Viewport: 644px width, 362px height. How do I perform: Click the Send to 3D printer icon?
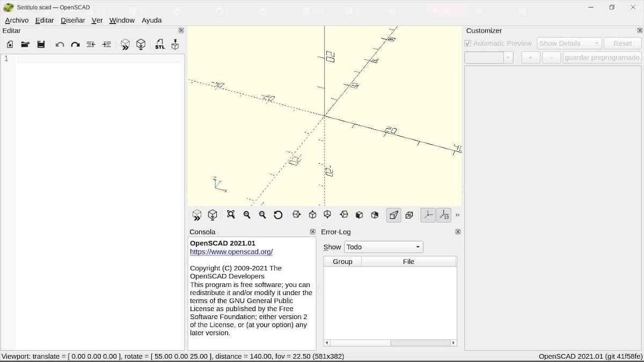pyautogui.click(x=175, y=45)
